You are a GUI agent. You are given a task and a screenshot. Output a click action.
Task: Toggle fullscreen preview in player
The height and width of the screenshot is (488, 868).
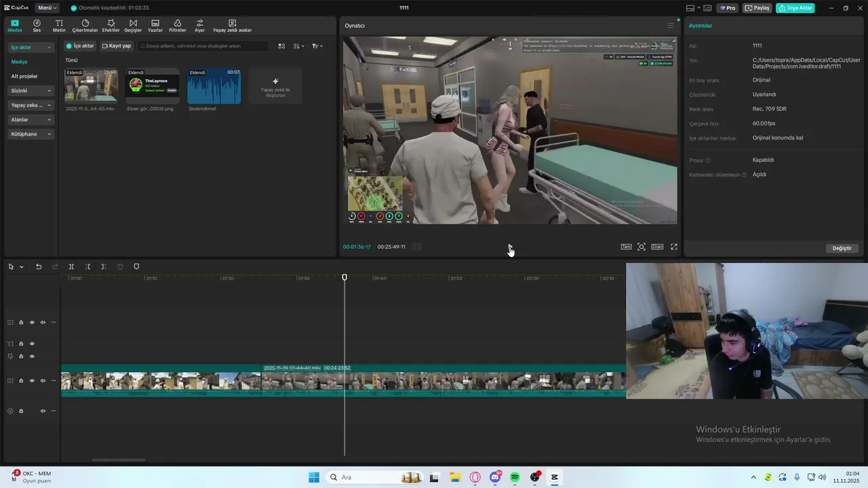(674, 247)
